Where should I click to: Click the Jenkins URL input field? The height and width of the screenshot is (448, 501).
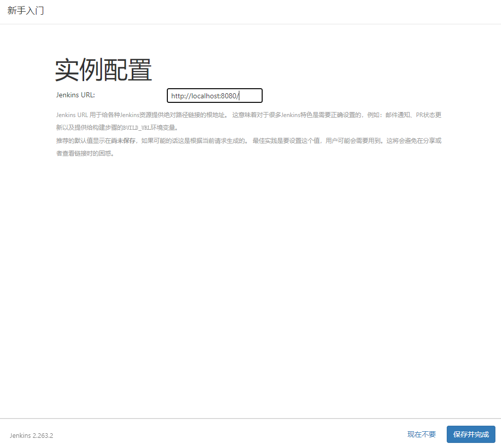[x=214, y=95]
